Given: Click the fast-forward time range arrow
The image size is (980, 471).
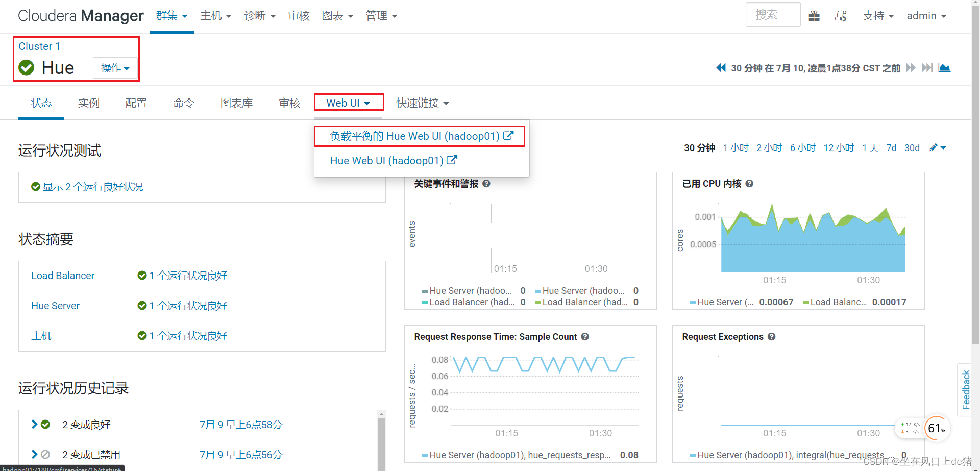Looking at the screenshot, I should (x=911, y=68).
